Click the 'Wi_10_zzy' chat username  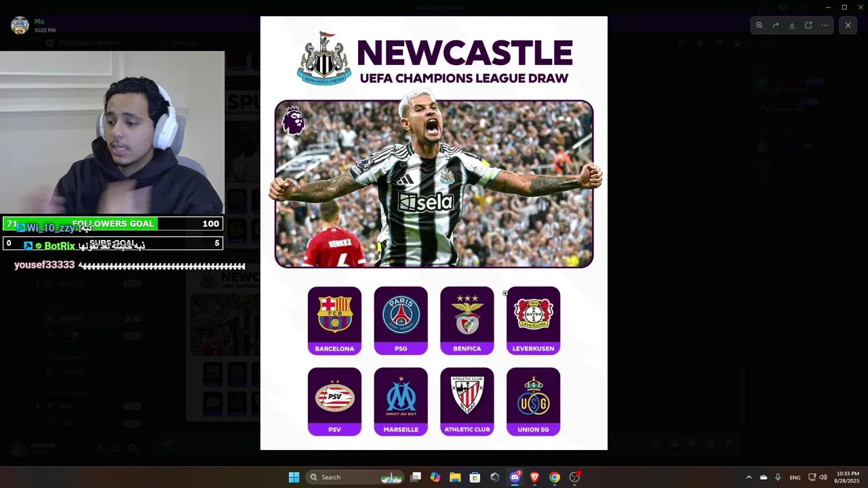(x=50, y=228)
